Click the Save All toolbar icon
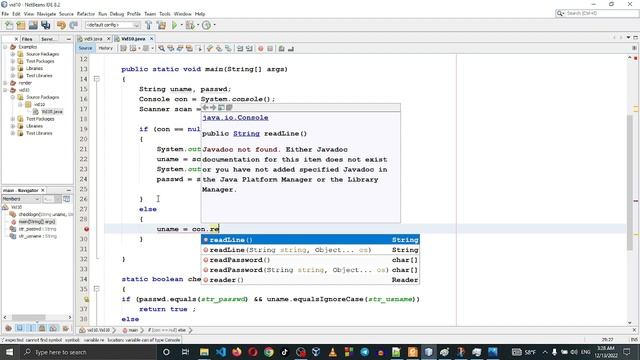 [45, 25]
